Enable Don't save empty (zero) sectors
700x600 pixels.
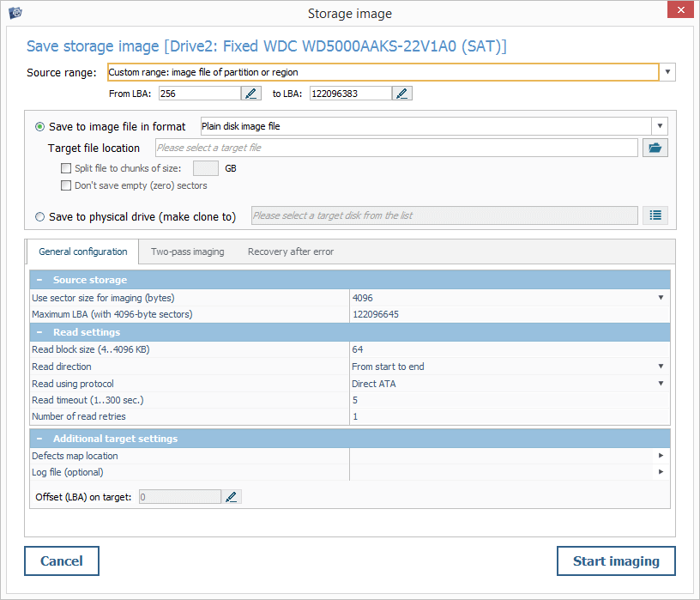point(66,185)
